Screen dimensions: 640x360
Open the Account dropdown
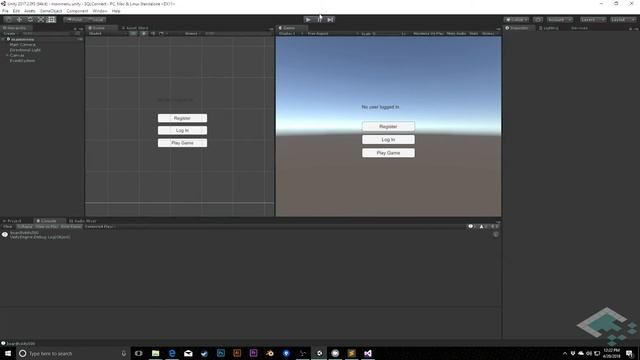[x=559, y=20]
